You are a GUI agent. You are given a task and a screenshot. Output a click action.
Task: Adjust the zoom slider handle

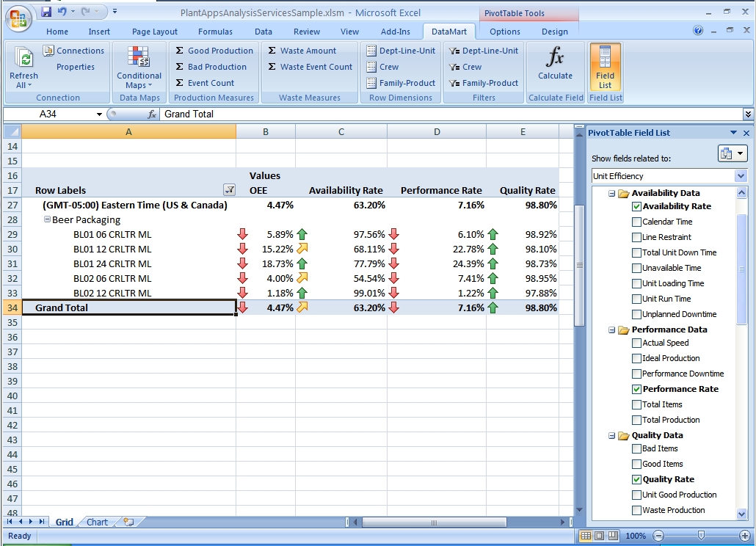pos(702,536)
